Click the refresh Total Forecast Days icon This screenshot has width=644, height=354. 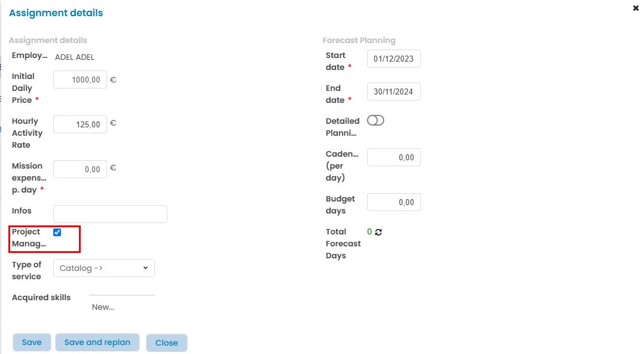pyautogui.click(x=379, y=232)
